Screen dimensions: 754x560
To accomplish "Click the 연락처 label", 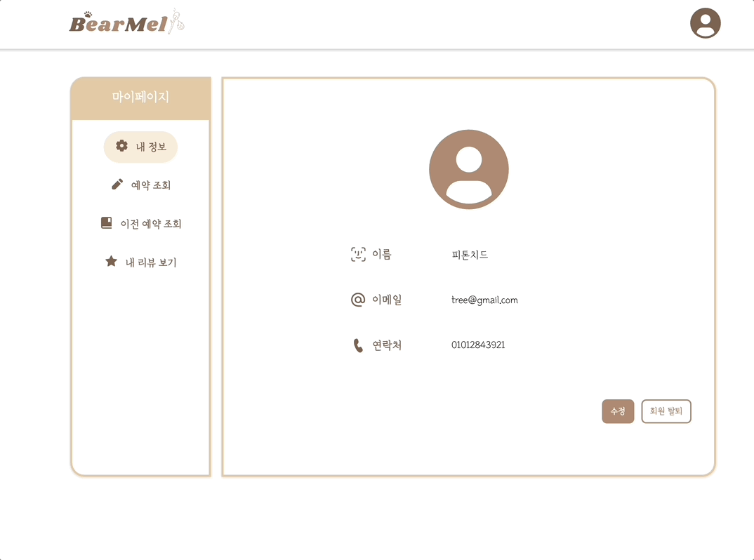I will click(x=387, y=345).
